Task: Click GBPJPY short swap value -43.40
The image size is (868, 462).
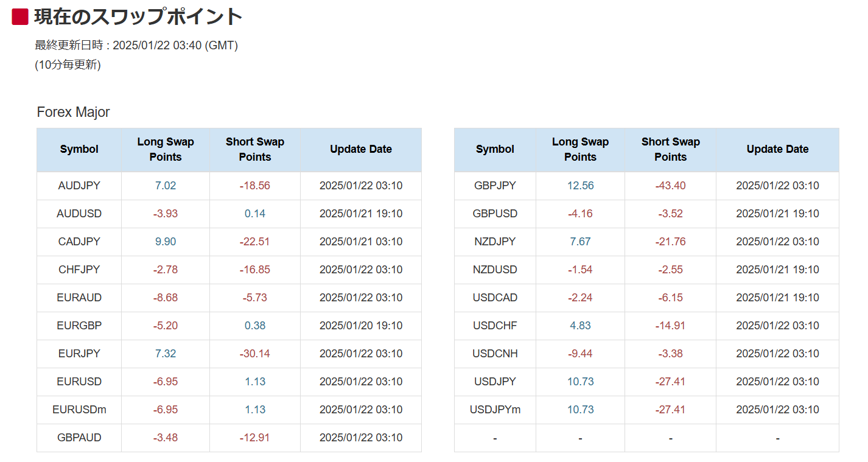Action: (670, 186)
